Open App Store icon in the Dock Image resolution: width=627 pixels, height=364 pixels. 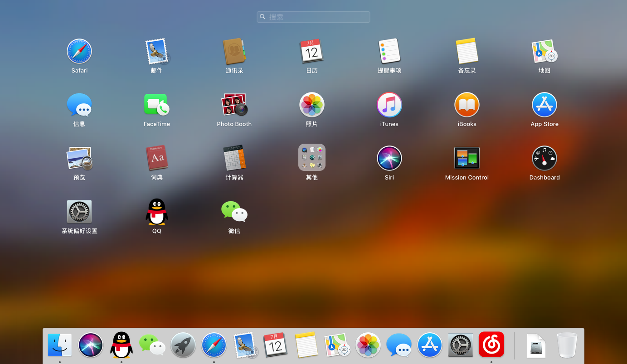(430, 345)
